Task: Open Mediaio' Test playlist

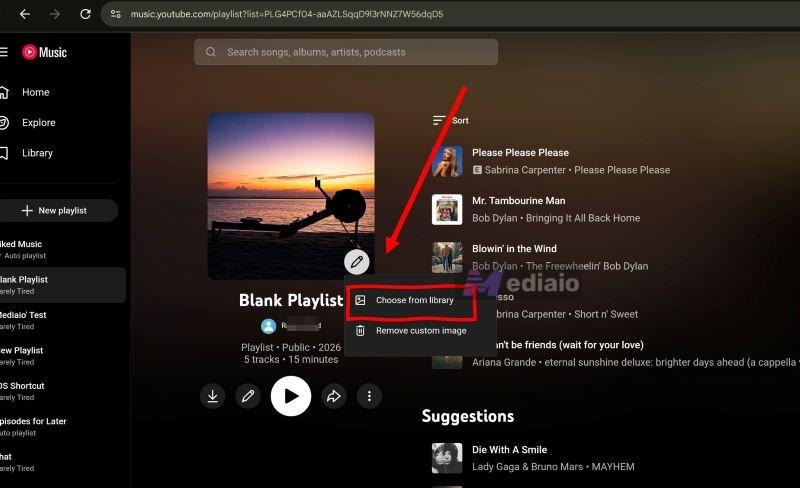Action: [x=61, y=320]
